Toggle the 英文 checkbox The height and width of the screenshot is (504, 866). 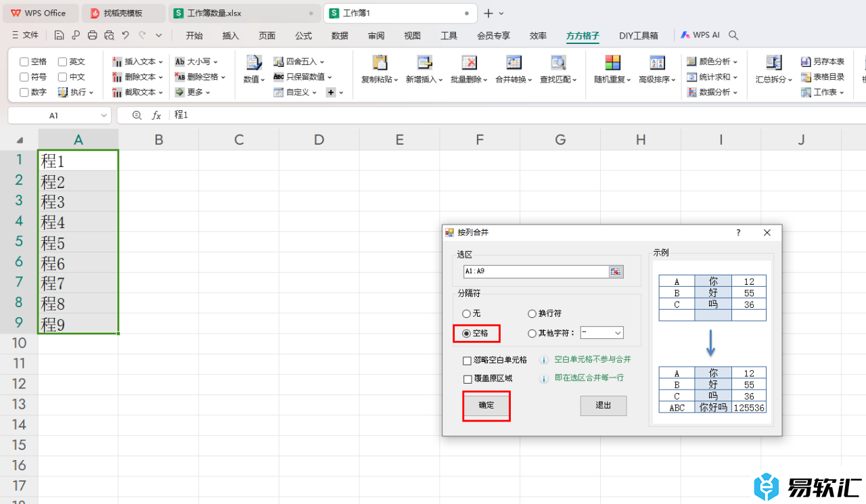point(62,62)
